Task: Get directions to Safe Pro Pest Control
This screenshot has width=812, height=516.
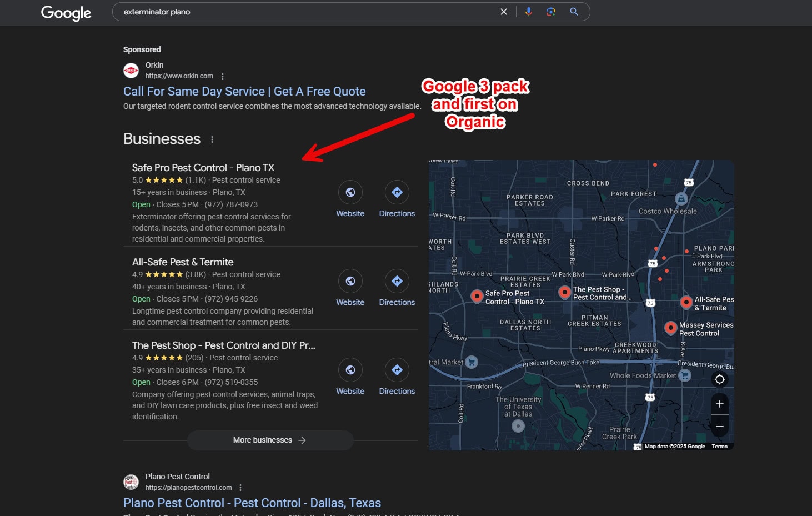Action: 397,192
